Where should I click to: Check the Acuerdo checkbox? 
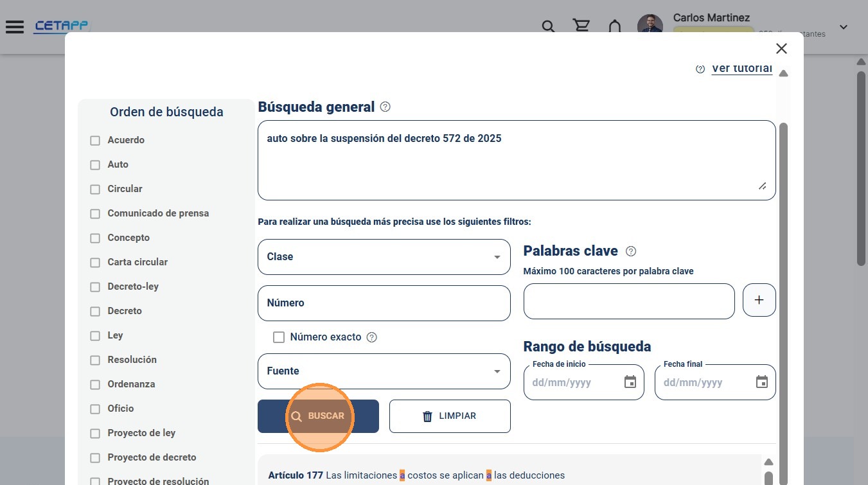point(95,141)
